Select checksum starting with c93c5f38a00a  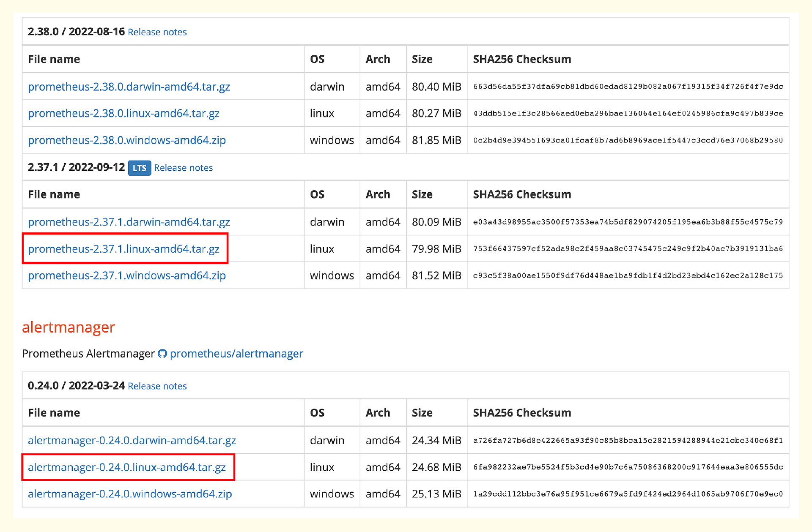pos(628,276)
